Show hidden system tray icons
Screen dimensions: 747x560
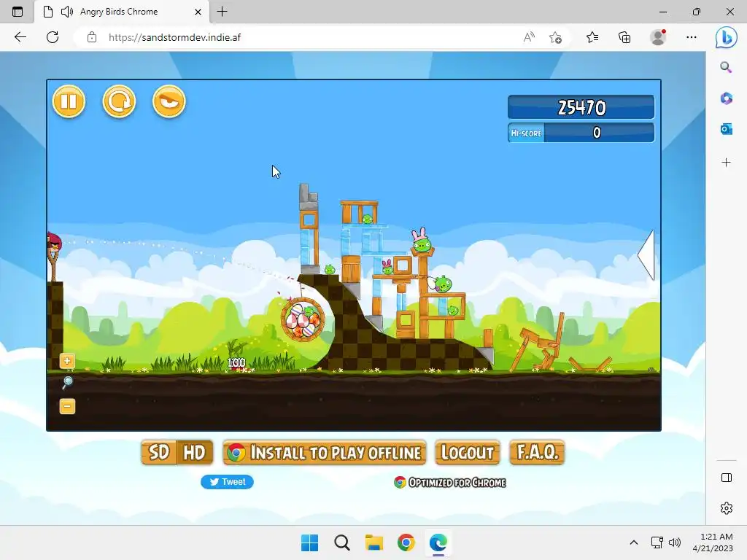coord(634,542)
